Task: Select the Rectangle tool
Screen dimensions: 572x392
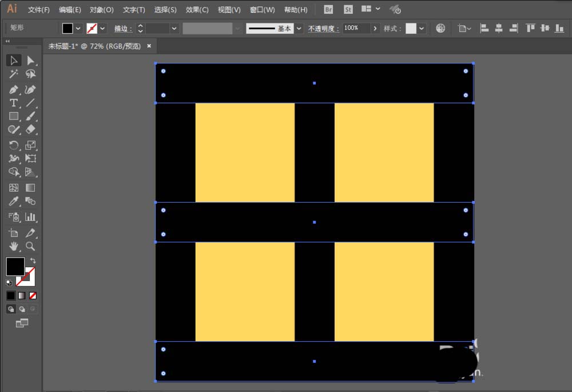Action: (14, 116)
